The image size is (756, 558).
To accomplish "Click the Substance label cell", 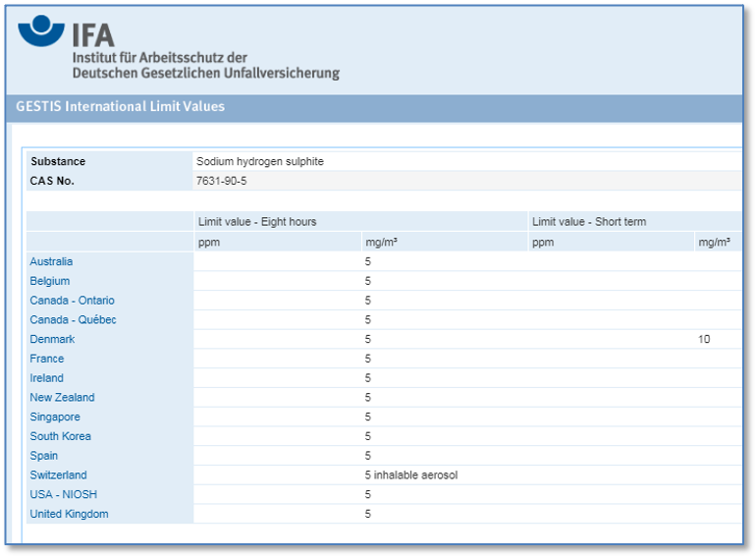I will click(x=110, y=161).
